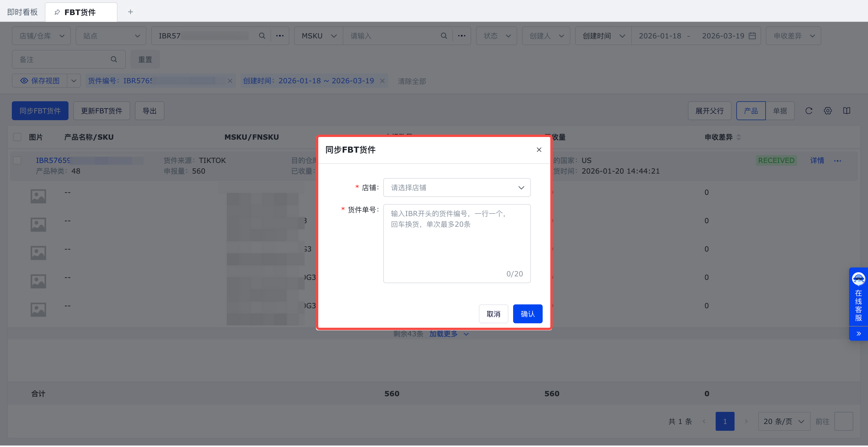Click the refresh icon in table toolbar
Screen dimensions: 868x447
click(x=808, y=111)
